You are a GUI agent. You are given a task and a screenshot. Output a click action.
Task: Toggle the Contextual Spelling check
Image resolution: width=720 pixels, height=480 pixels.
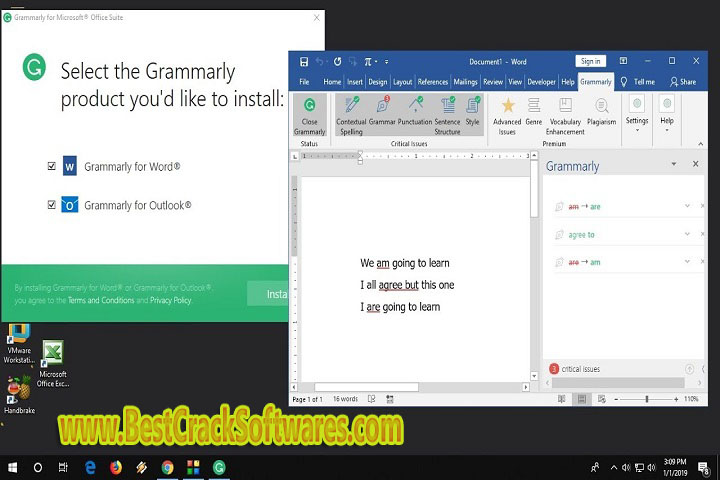point(351,115)
